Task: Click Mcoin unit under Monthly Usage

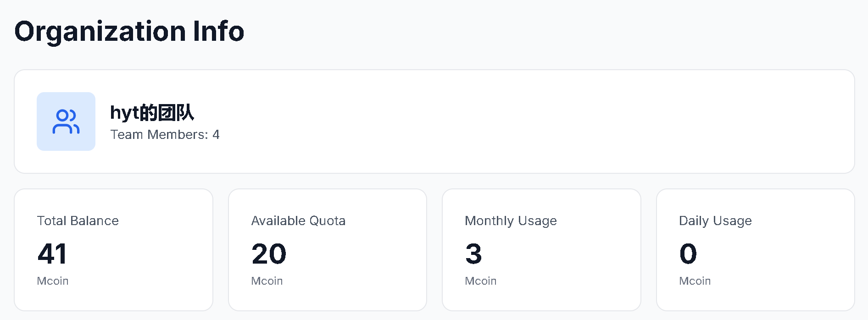Action: [x=481, y=281]
